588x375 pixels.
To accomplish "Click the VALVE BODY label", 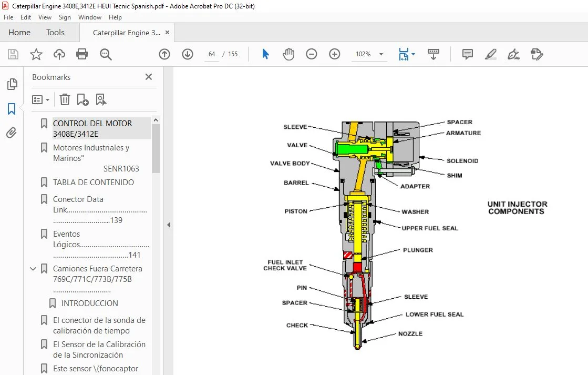I will click(290, 163).
